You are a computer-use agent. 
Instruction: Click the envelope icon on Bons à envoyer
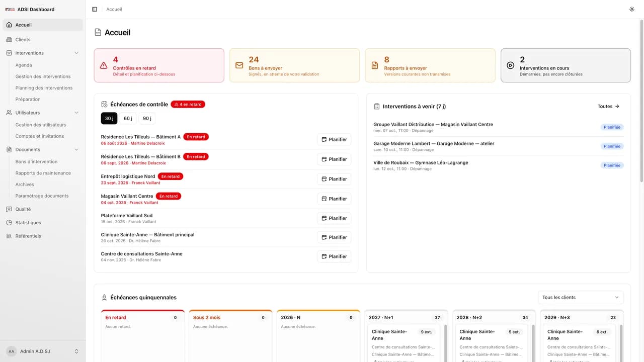[239, 65]
